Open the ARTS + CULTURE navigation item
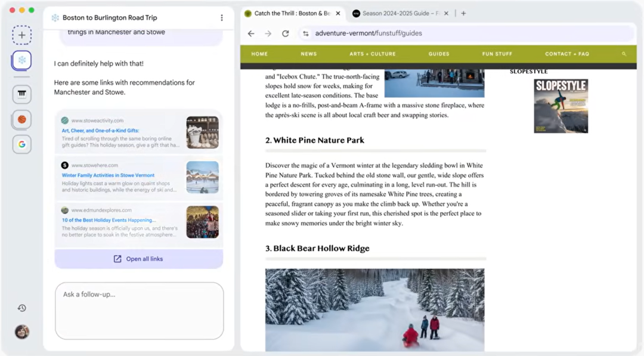 (372, 54)
